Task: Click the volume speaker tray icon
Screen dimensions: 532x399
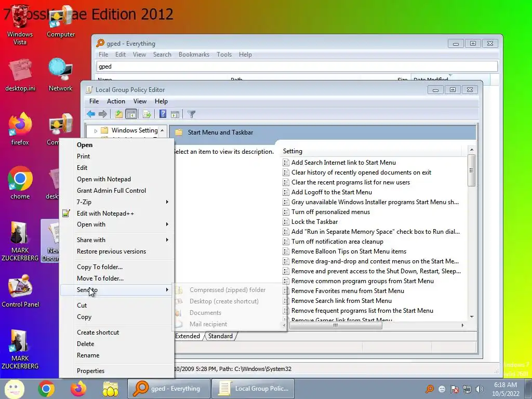Action: pyautogui.click(x=480, y=389)
